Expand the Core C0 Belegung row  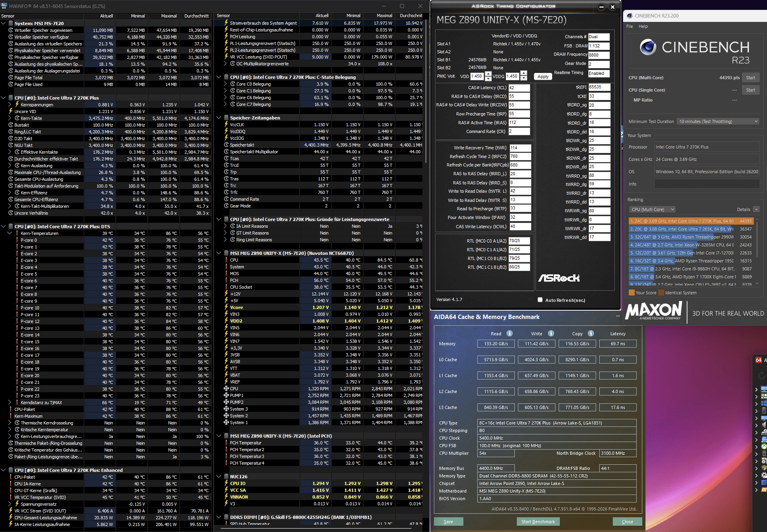coord(226,84)
